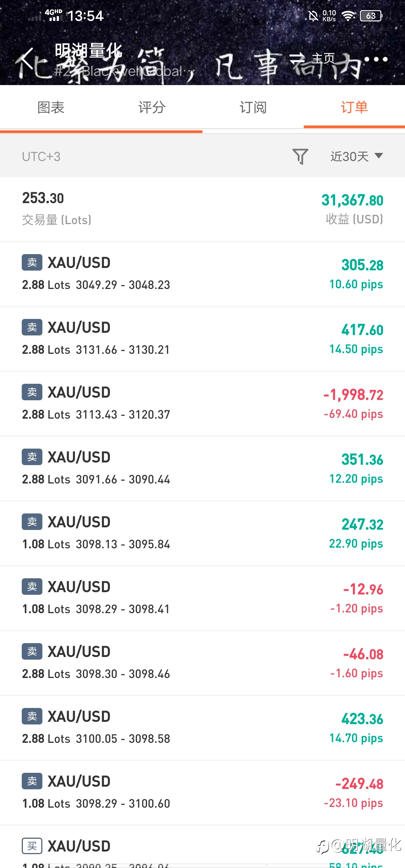Click the dropdown arrow next to 近30天

coord(379,156)
